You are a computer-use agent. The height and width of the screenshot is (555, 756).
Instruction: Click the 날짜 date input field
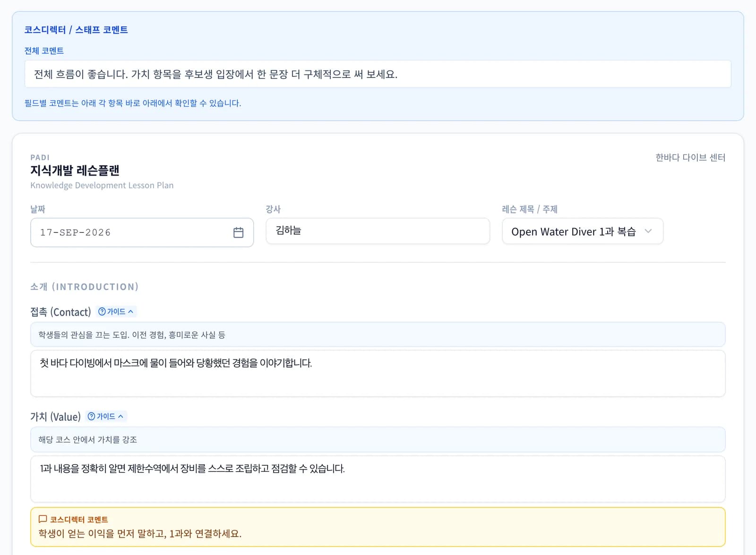142,232
